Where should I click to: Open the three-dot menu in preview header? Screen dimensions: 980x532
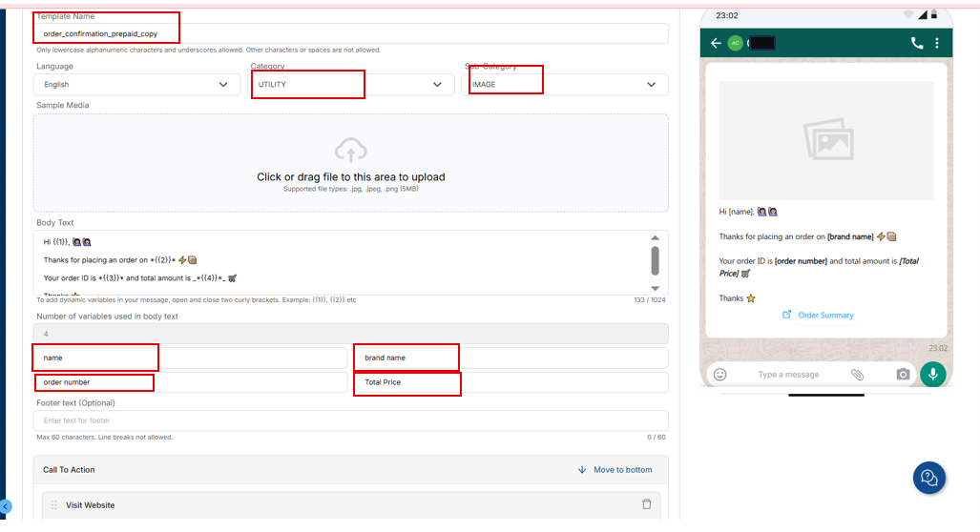[937, 43]
